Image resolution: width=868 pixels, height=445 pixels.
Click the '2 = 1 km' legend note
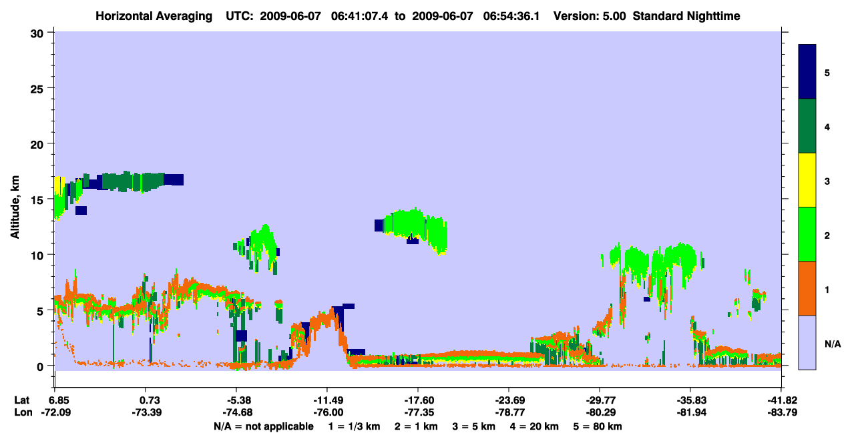coord(415,426)
